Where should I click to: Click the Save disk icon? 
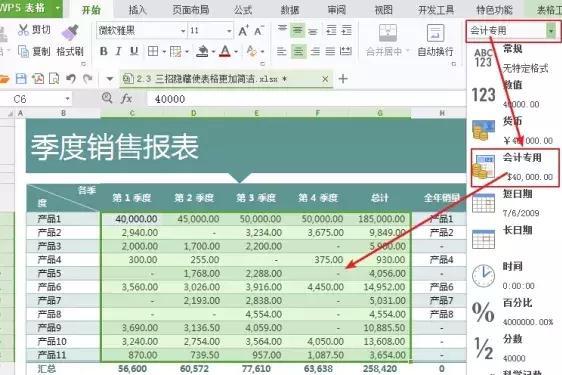(x=21, y=79)
